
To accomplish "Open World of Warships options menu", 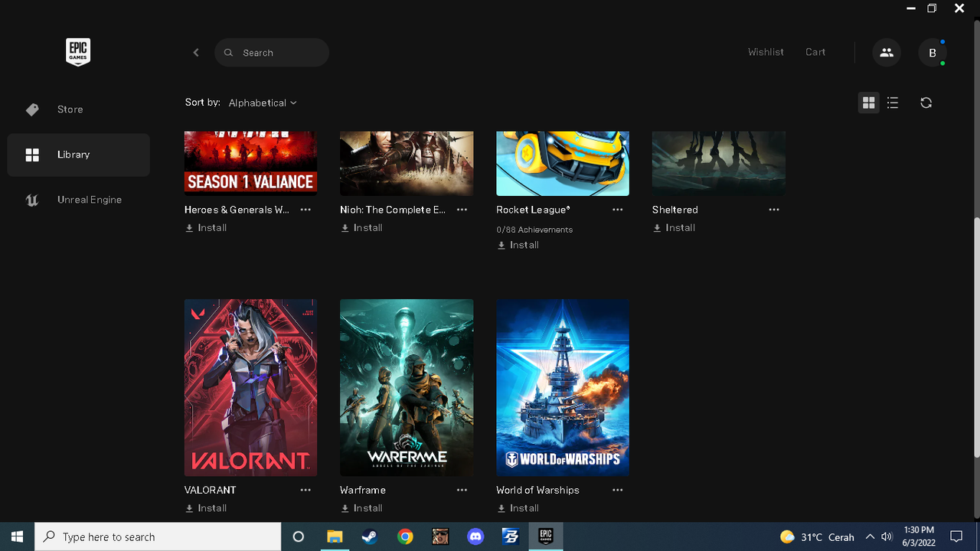I will [618, 490].
